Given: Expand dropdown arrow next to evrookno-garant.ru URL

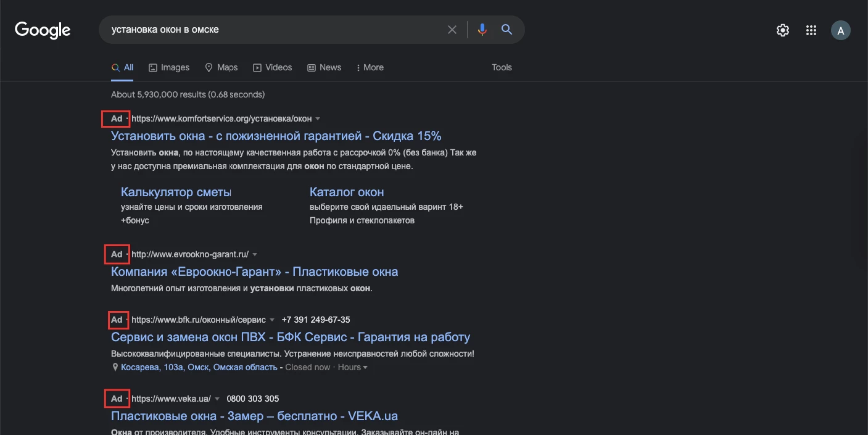Looking at the screenshot, I should pos(255,254).
